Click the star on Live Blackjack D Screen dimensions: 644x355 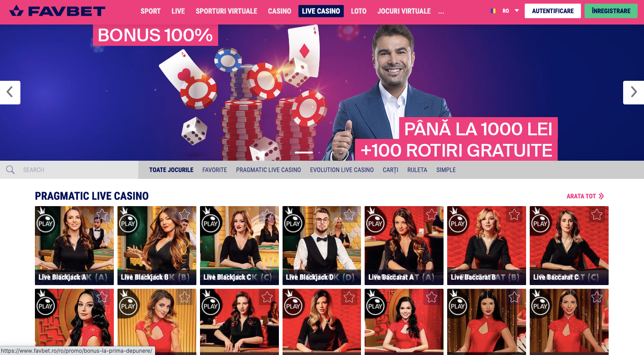[349, 214]
